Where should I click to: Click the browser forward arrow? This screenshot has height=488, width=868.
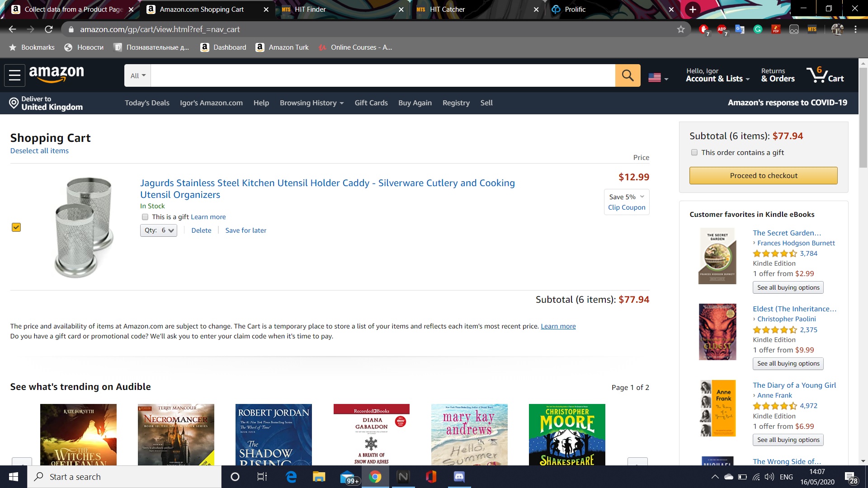click(x=30, y=29)
